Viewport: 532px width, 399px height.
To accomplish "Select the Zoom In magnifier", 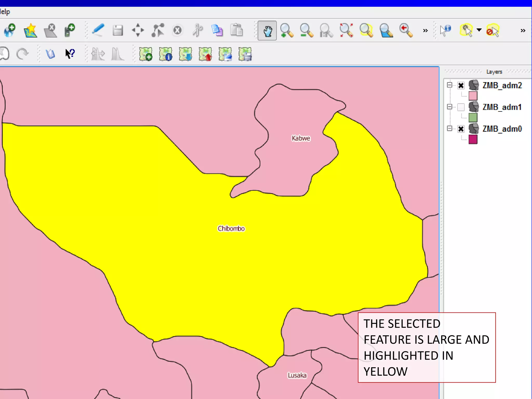I will (287, 30).
